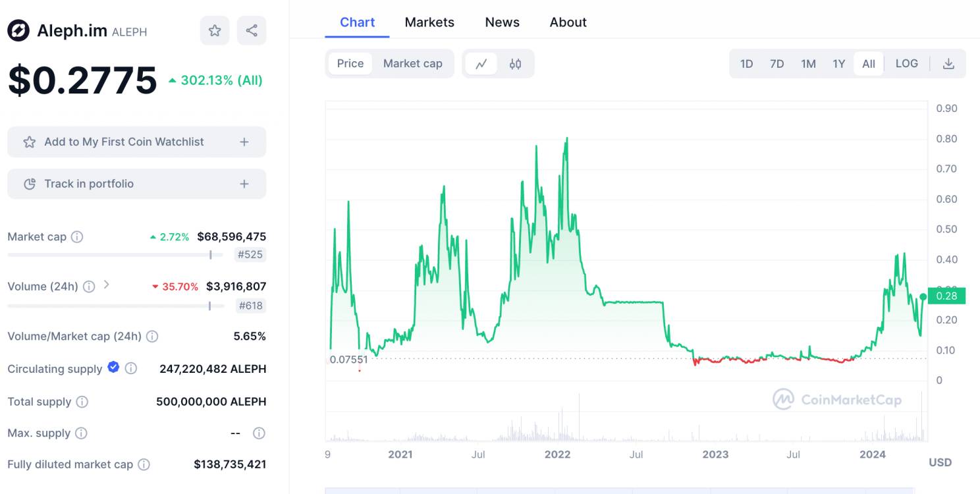Open Total supply info icon
Viewport: 980px width, 494px height.
82,402
